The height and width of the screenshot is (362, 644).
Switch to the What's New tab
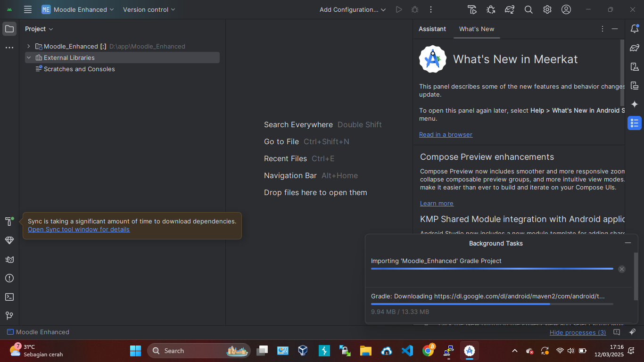click(x=477, y=29)
